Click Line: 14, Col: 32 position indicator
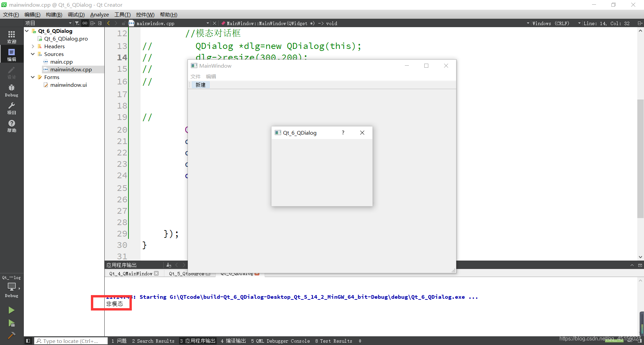 click(606, 23)
